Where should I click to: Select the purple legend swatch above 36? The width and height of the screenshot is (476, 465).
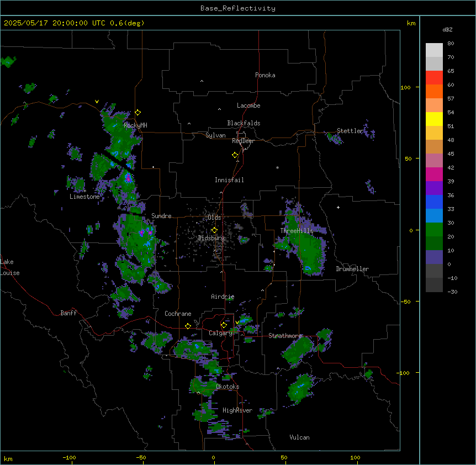[x=434, y=188]
